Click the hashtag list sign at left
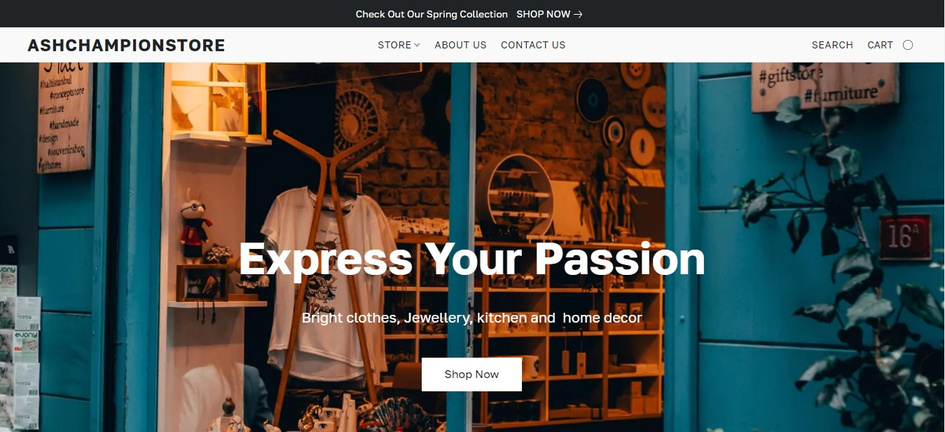This screenshot has height=432, width=945. coord(64,117)
